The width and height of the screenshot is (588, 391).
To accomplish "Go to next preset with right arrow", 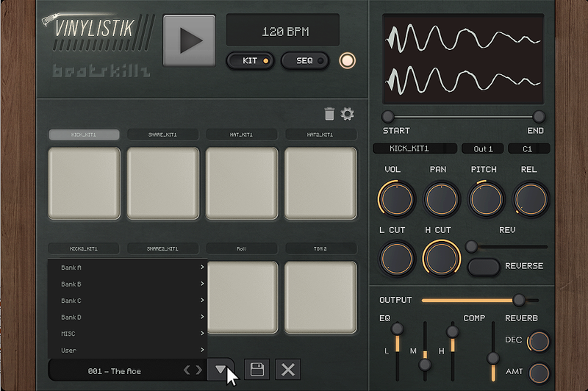I will click(x=198, y=370).
